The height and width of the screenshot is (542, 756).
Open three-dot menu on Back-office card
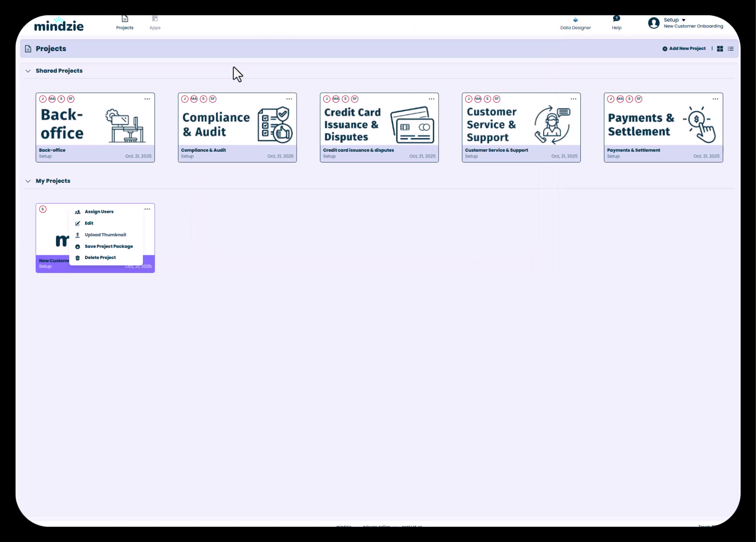click(147, 99)
